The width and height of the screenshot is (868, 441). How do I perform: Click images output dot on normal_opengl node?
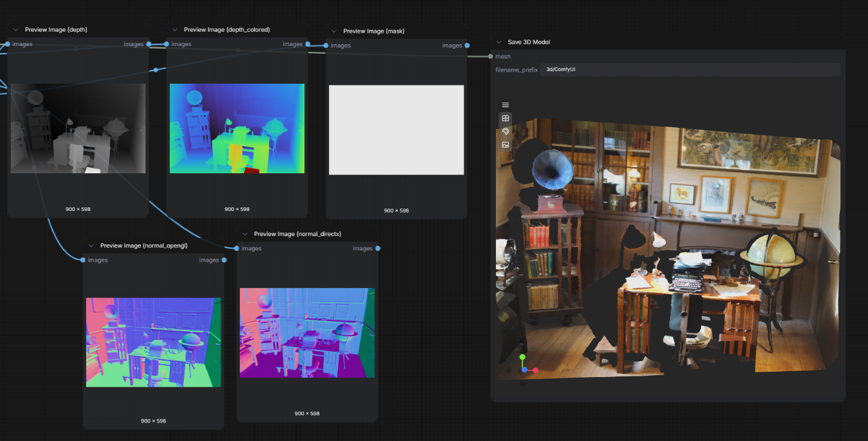pyautogui.click(x=224, y=260)
